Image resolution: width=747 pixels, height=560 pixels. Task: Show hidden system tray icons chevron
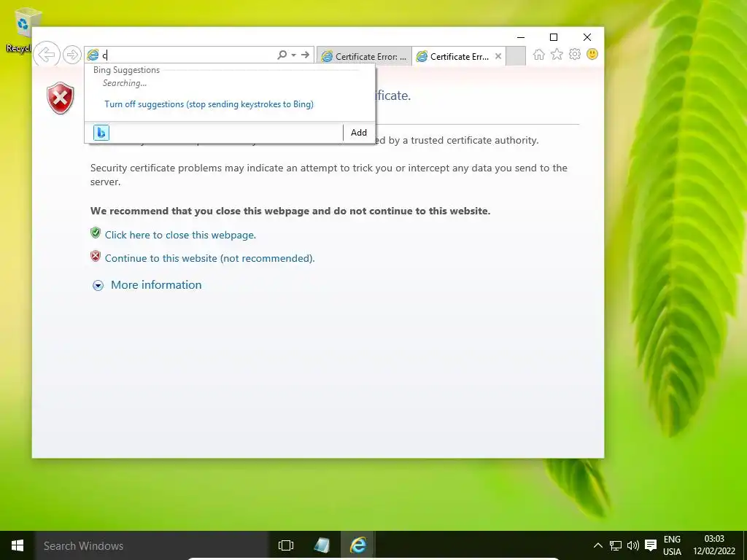[598, 545]
